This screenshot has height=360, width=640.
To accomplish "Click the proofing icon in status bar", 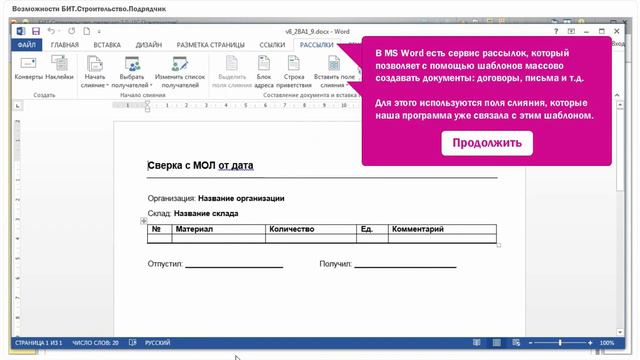I will 132,343.
